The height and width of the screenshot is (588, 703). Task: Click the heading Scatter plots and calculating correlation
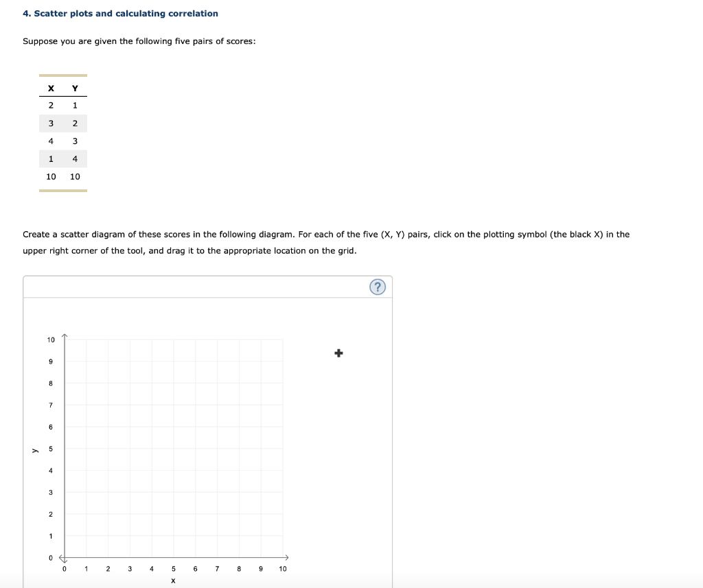[120, 13]
